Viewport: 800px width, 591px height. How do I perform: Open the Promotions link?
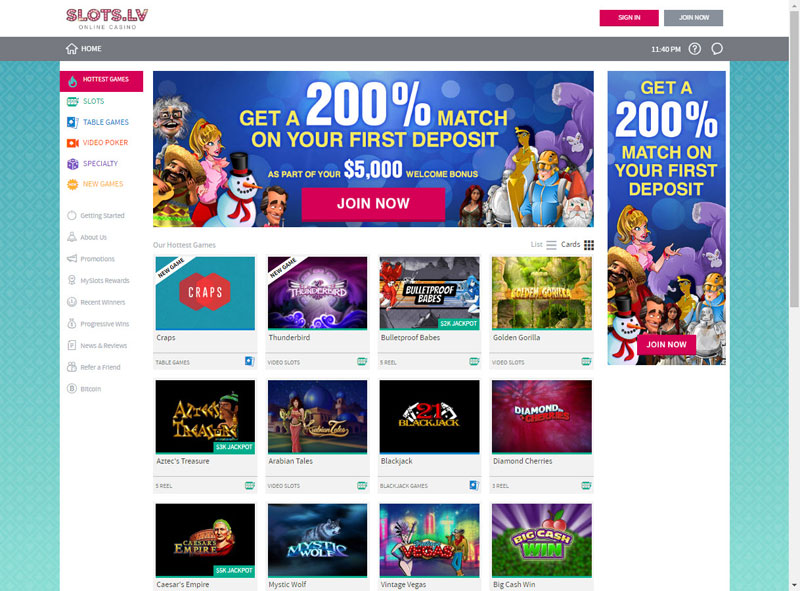point(97,259)
